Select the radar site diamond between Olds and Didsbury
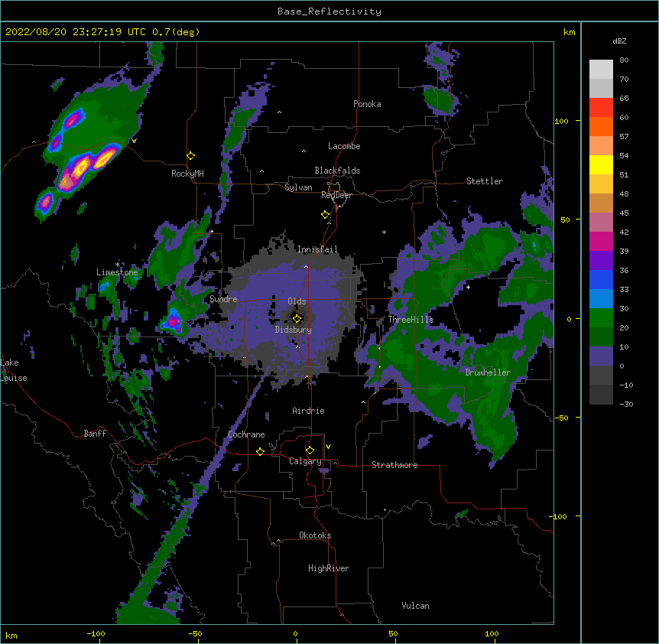 (x=297, y=318)
